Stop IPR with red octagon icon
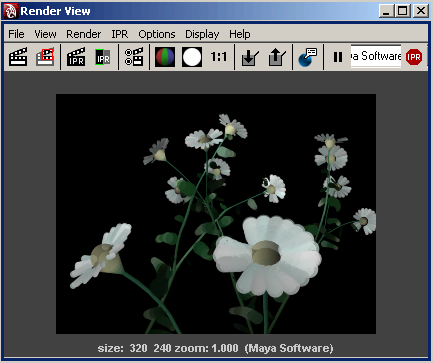This screenshot has width=433, height=363. coord(414,57)
